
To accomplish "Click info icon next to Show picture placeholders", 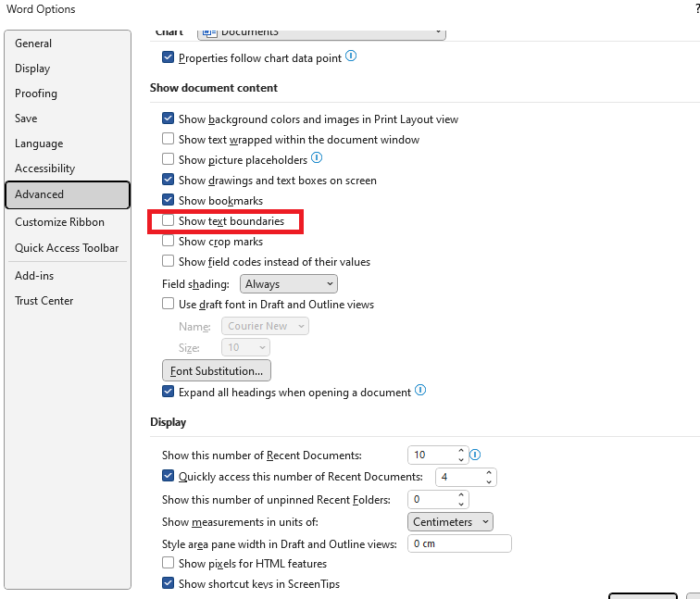I will tap(317, 157).
